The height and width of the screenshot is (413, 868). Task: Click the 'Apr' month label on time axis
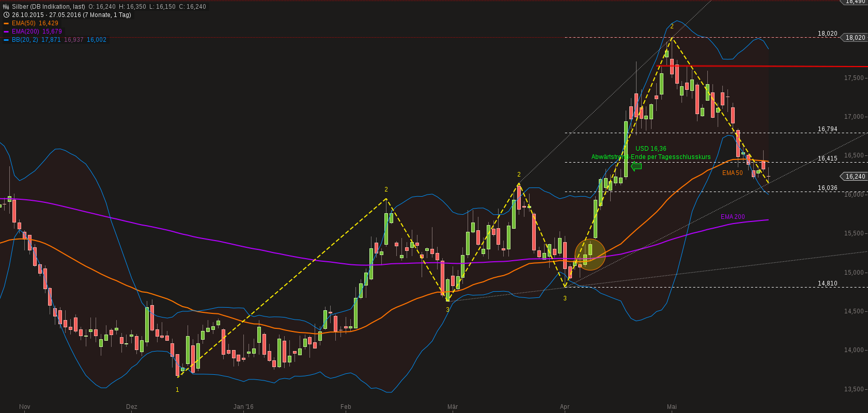[x=565, y=407]
